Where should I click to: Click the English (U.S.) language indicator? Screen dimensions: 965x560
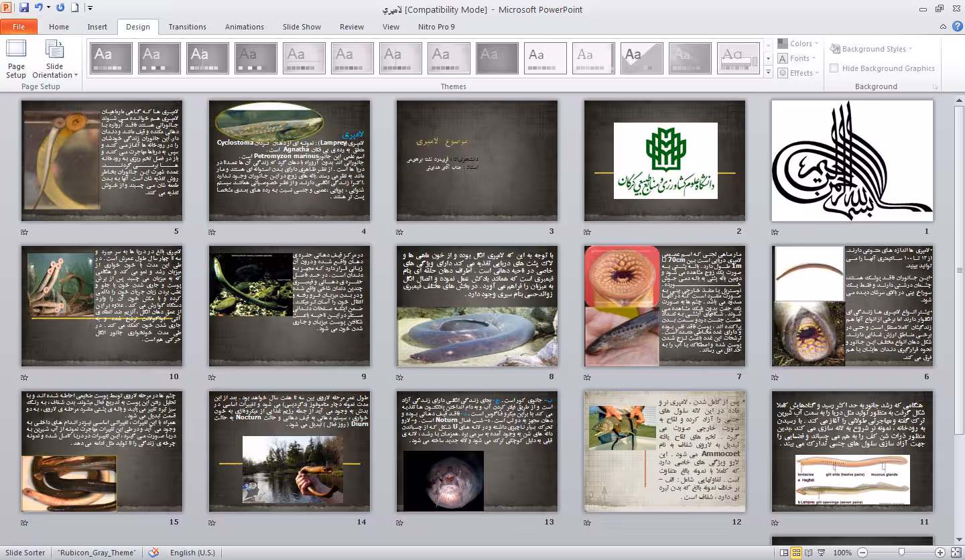192,553
